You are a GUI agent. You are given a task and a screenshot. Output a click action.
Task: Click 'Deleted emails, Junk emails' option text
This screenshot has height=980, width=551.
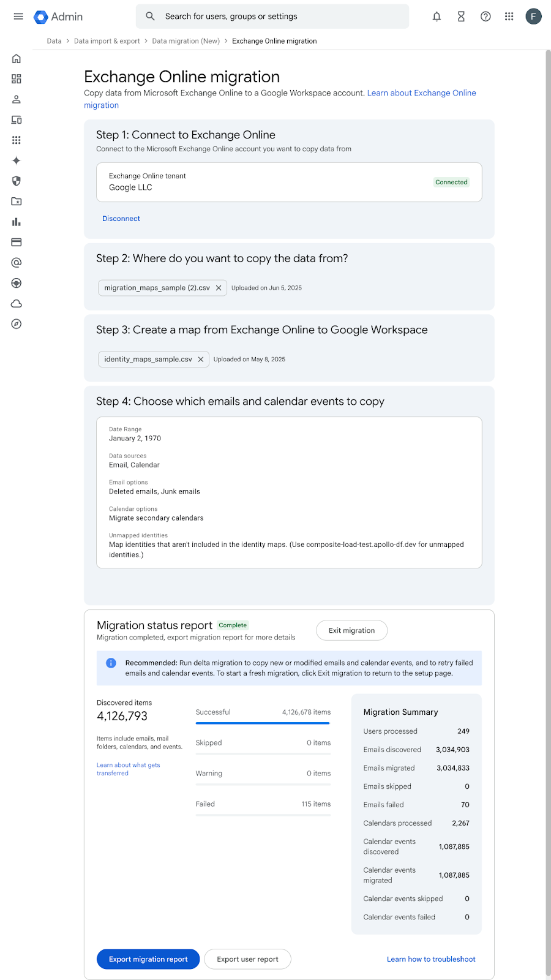pyautogui.click(x=154, y=492)
